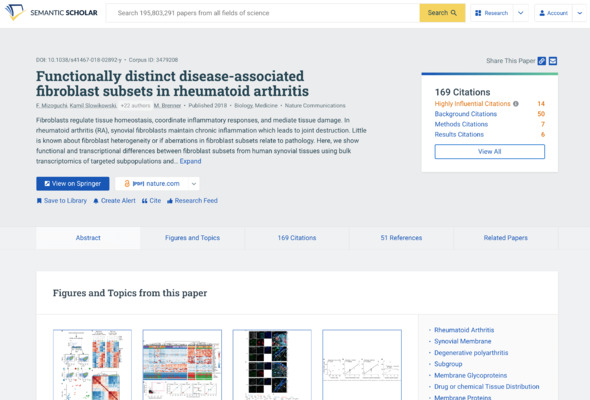Switch to Related Papers tab
This screenshot has width=590, height=400.
pyautogui.click(x=506, y=238)
